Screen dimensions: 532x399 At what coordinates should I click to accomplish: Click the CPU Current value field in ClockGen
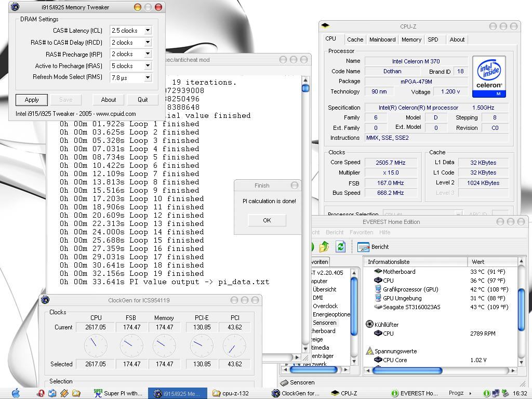(x=96, y=327)
